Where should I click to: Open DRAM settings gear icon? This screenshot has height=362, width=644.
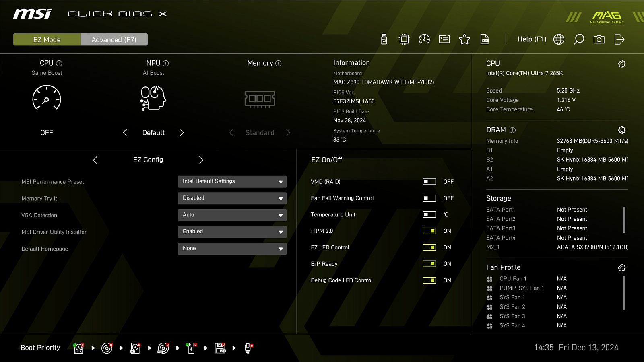pos(622,130)
